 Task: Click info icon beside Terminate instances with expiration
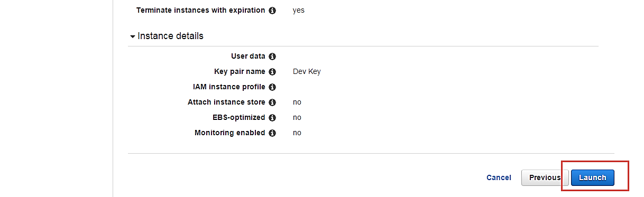point(272,11)
